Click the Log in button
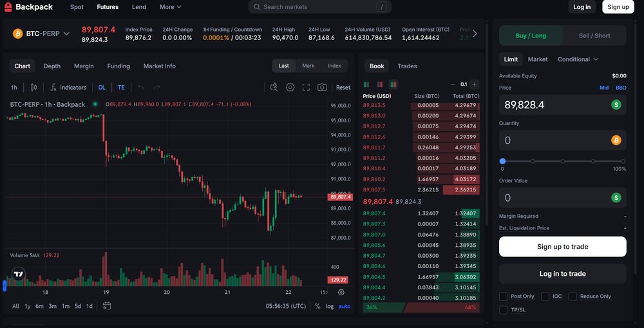This screenshot has height=328, width=644. pos(582,7)
